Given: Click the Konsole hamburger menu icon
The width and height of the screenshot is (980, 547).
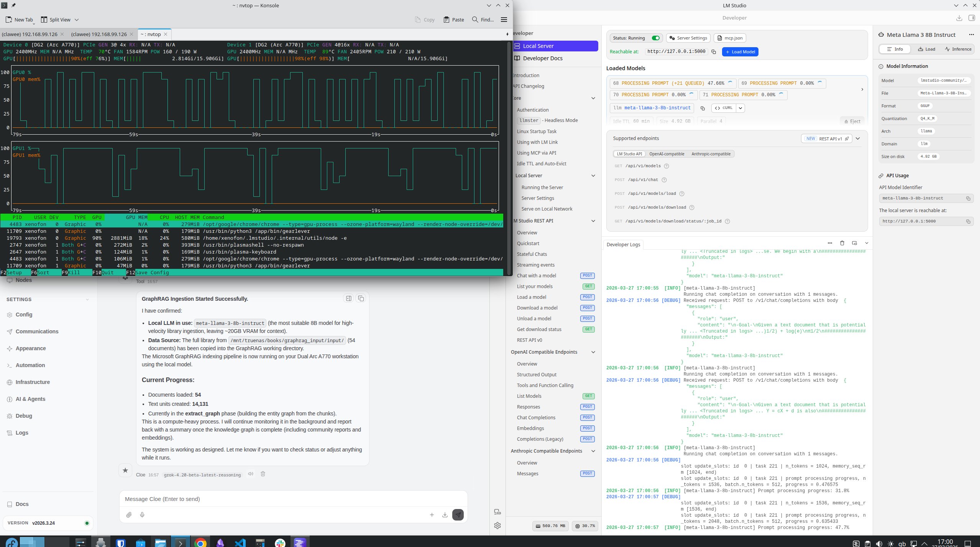Looking at the screenshot, I should pyautogui.click(x=504, y=20).
